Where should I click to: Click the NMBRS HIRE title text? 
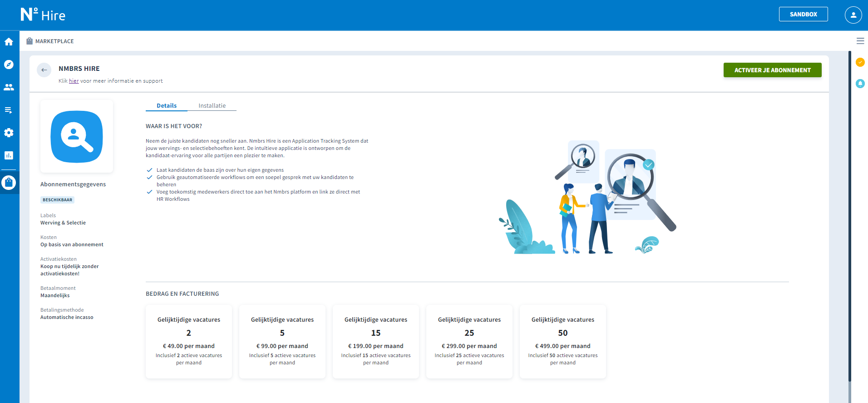coord(79,69)
